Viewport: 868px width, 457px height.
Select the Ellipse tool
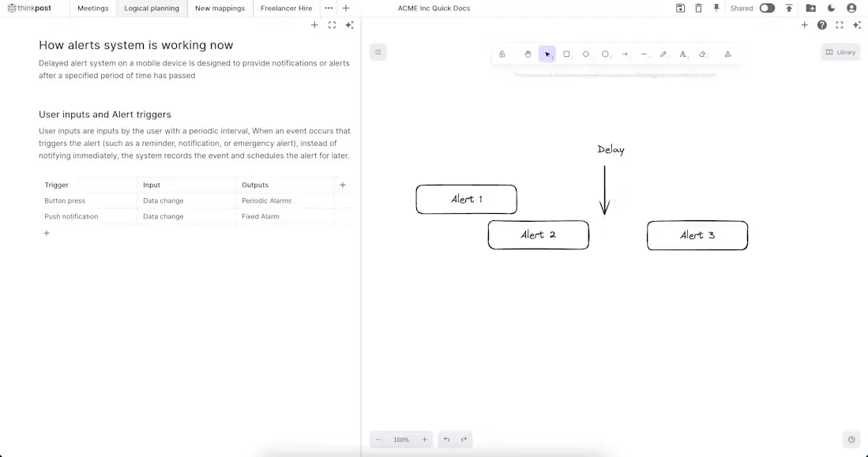click(605, 54)
